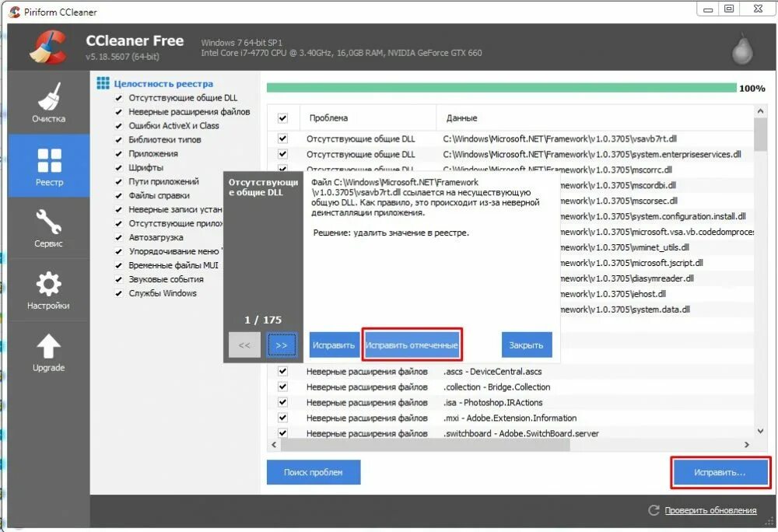Select the mscorsec.dll data cell

pyautogui.click(x=619, y=201)
